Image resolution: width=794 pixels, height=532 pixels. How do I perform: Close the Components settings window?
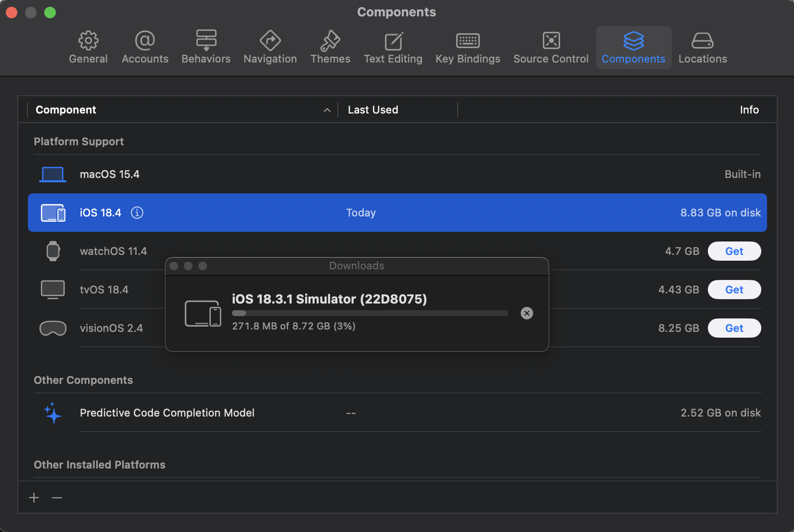(x=12, y=13)
